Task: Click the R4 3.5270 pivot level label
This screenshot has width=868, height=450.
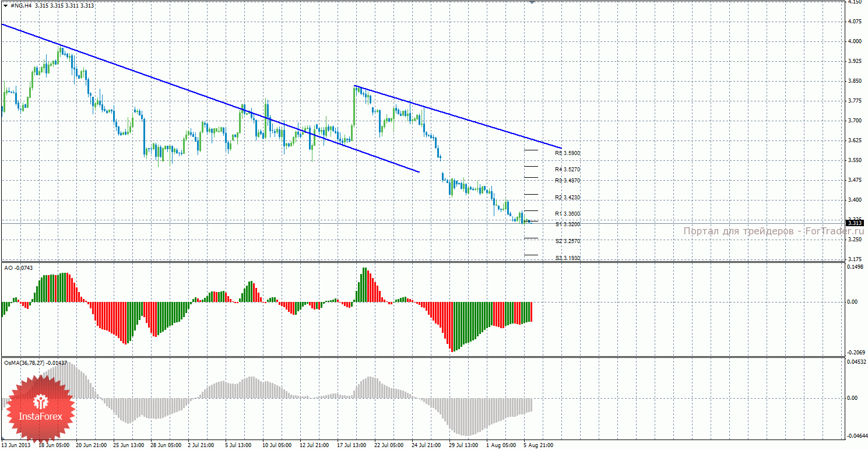Action: 567,170
